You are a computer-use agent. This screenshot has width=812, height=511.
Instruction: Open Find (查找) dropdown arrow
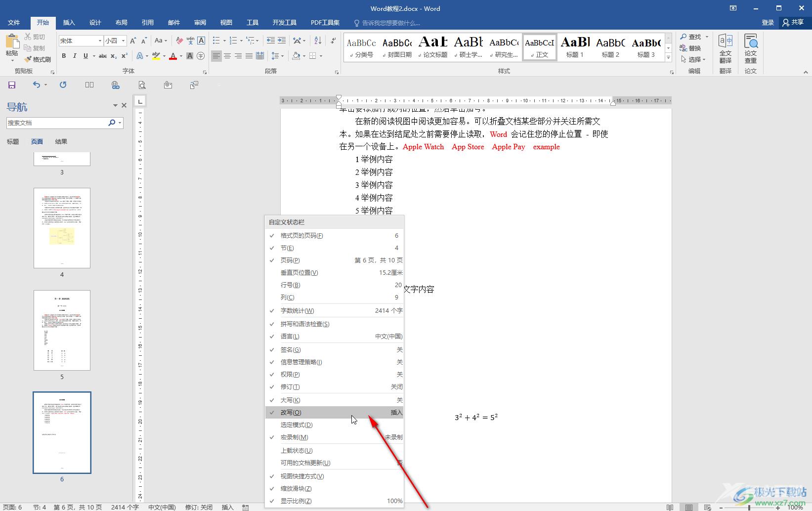click(707, 37)
